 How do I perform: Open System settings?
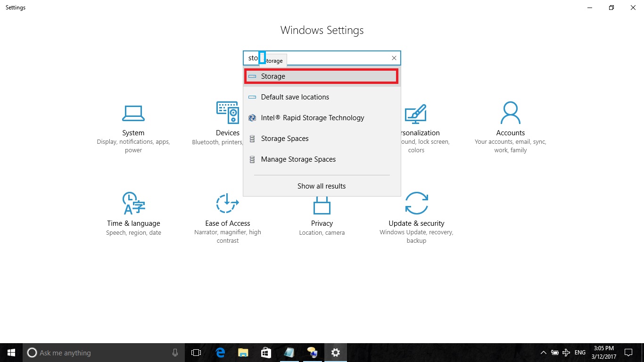tap(133, 126)
